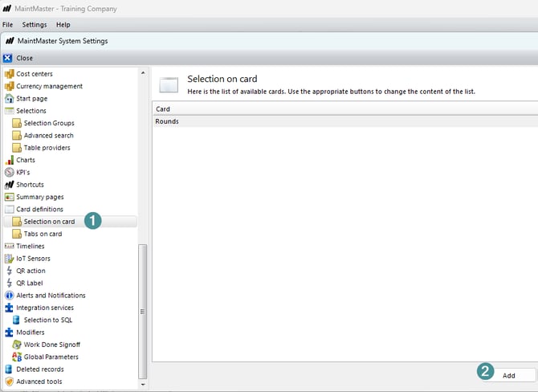Select Selection on card label
The width and height of the screenshot is (538, 392).
pyautogui.click(x=50, y=222)
